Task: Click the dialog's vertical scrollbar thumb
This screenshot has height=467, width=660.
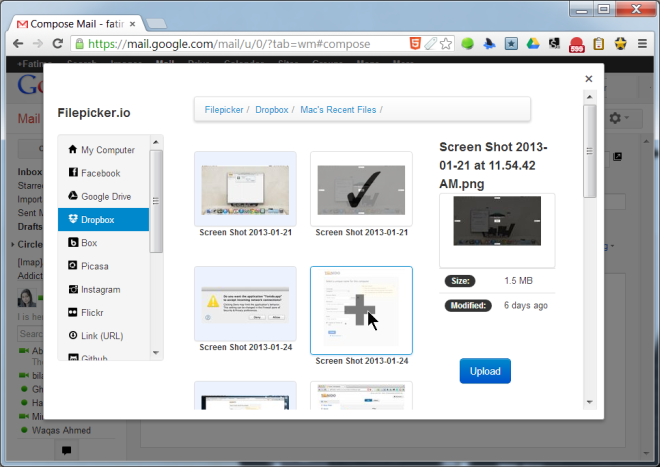Action: pyautogui.click(x=589, y=151)
